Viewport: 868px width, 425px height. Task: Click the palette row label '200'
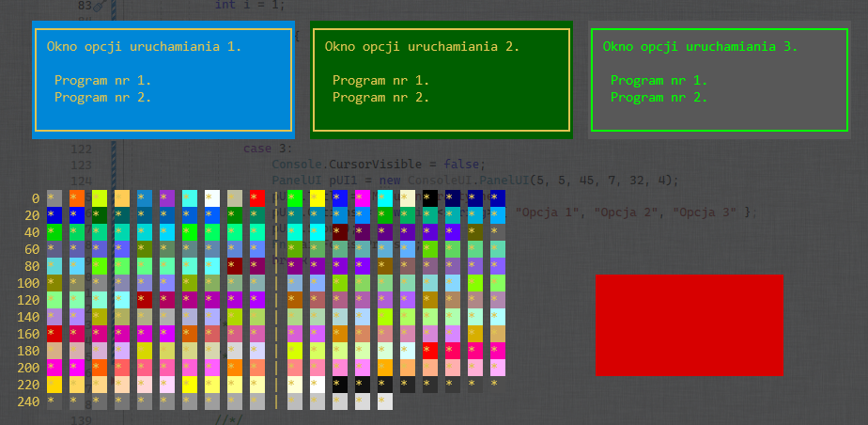(28, 368)
